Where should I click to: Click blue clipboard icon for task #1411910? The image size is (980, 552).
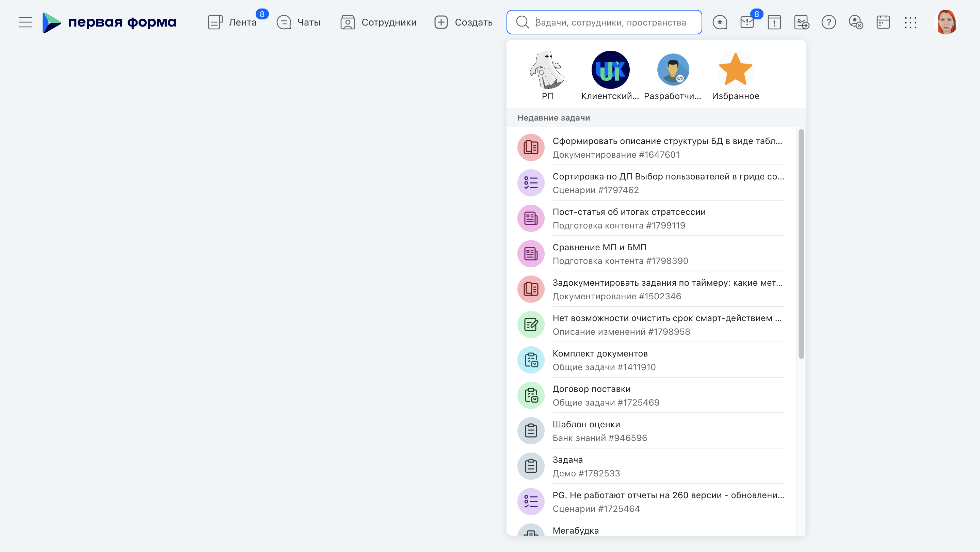pos(531,360)
